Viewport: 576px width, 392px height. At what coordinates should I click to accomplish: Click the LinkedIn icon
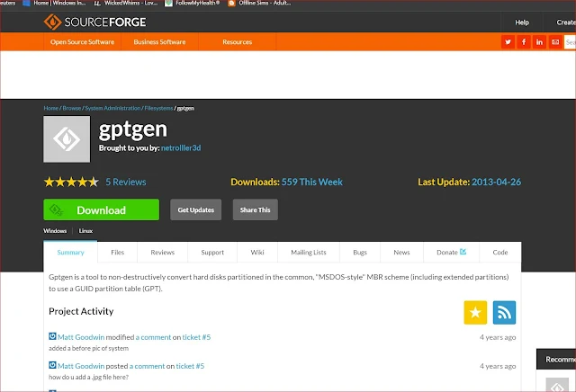(x=539, y=42)
